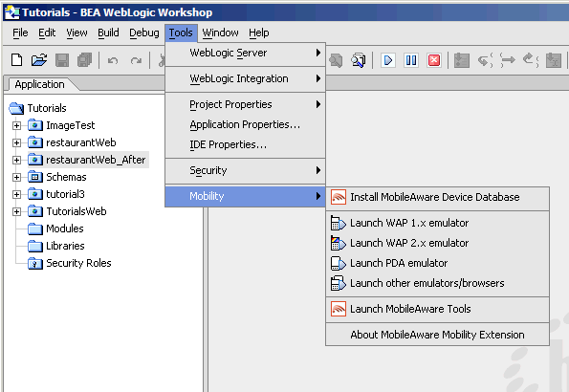The image size is (569, 392).
Task: Click the Save toolbar icon
Action: (x=62, y=60)
